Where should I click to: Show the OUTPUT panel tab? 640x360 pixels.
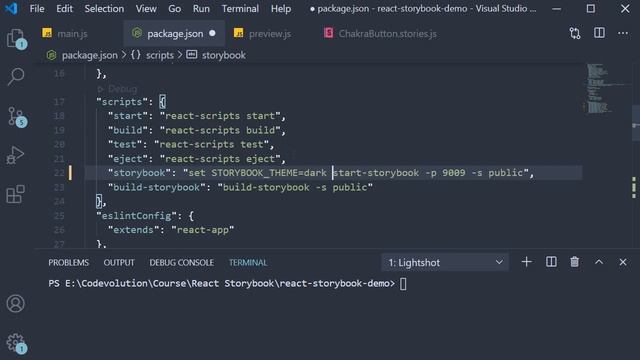pos(119,262)
